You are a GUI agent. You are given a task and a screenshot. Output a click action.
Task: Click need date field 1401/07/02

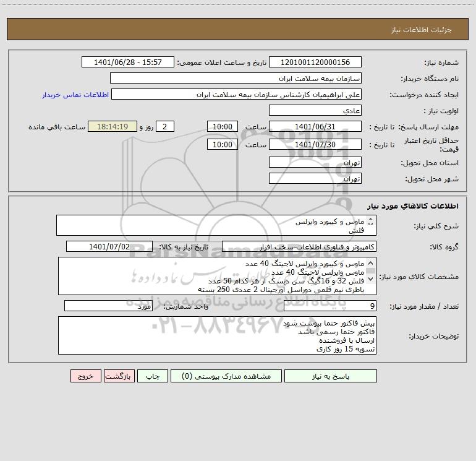109,246
